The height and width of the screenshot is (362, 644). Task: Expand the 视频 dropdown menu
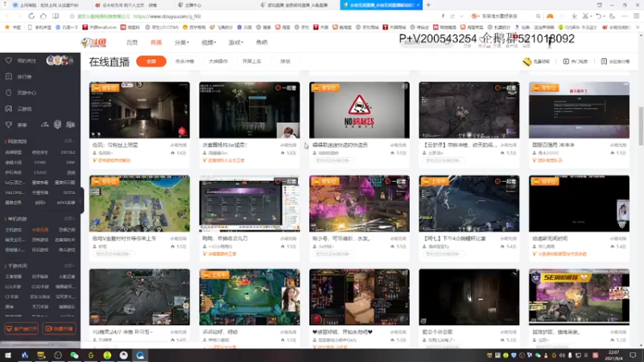(x=208, y=43)
